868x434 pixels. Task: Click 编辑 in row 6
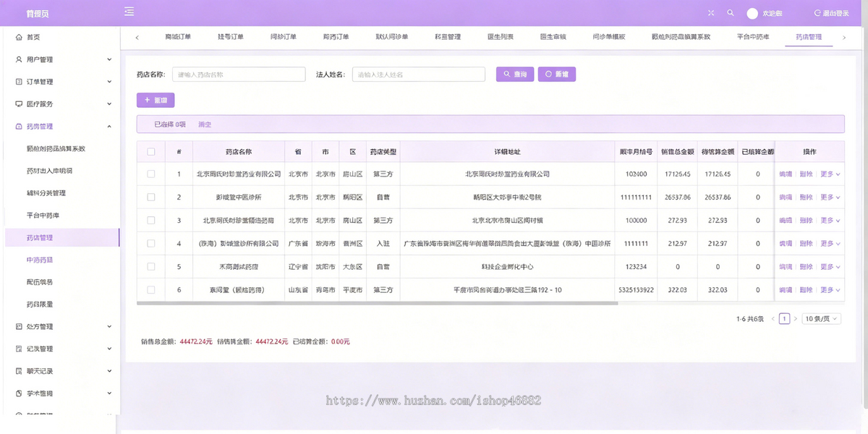(x=786, y=290)
